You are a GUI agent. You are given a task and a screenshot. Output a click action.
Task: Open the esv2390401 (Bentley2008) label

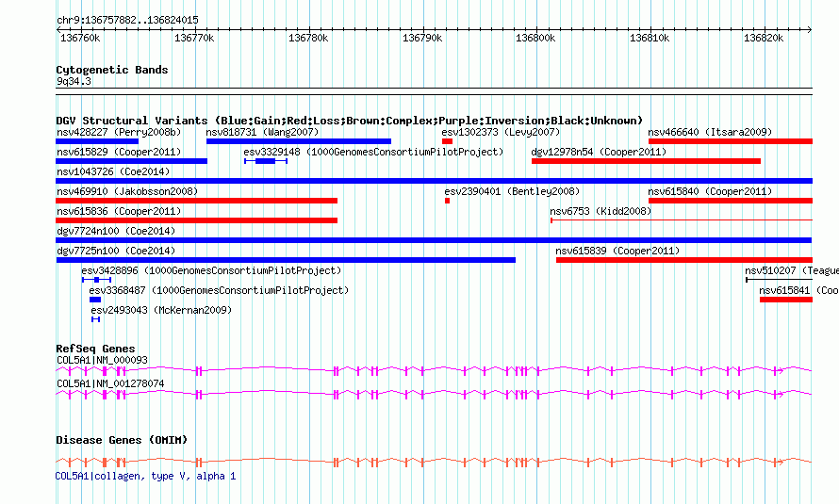(x=512, y=191)
